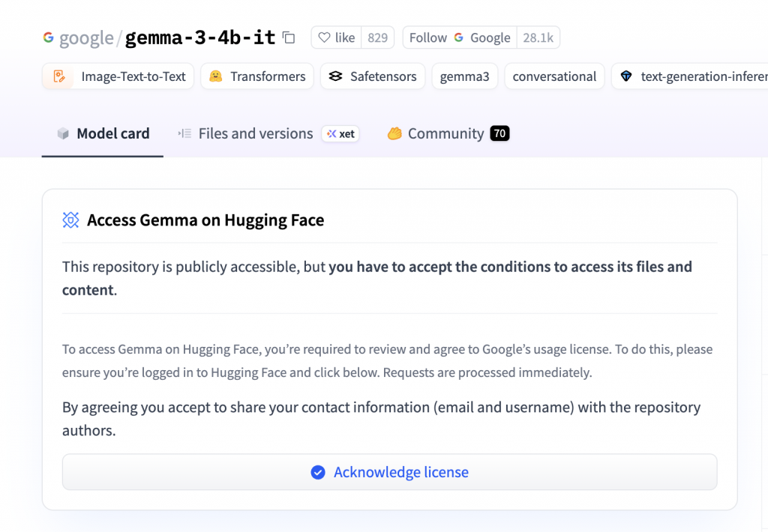Filter by Image-Text-to-Text tag
768x532 pixels.
pyautogui.click(x=118, y=76)
